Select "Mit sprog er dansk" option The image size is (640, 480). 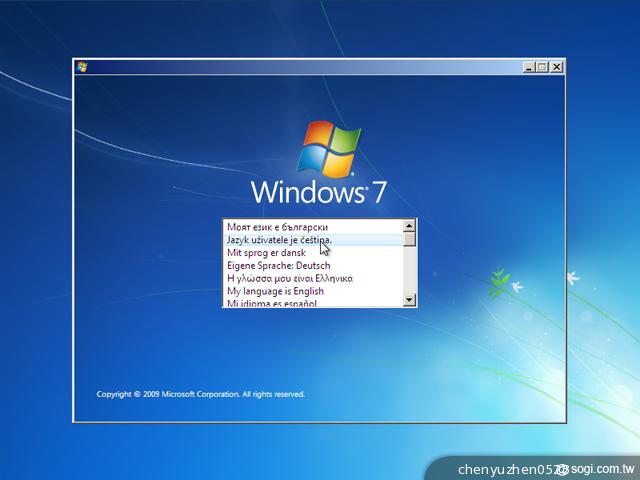[x=313, y=253]
